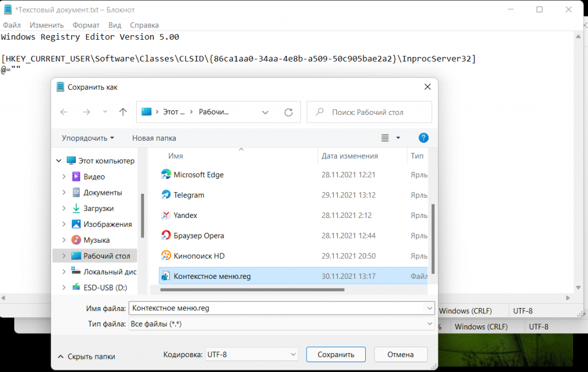Open recent locations chevron

pos(105,112)
